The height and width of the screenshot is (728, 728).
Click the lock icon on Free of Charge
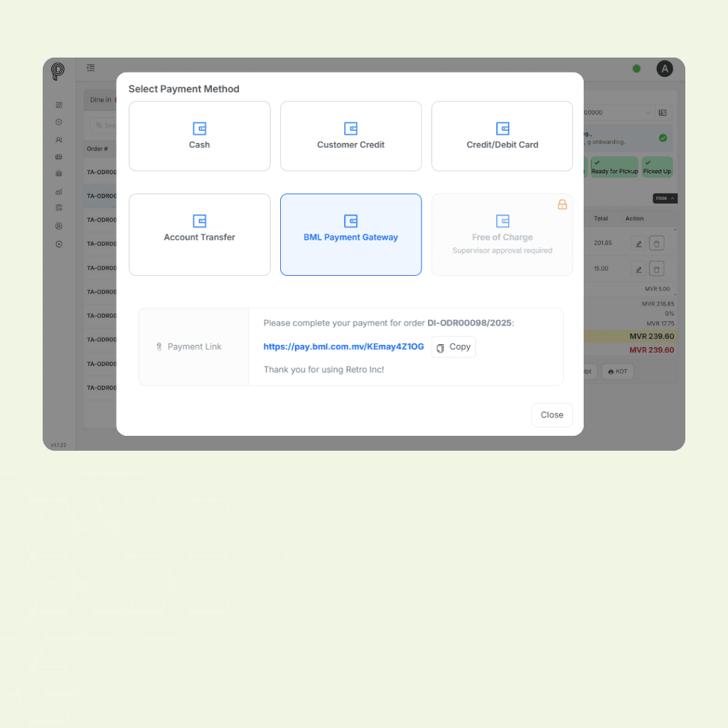pyautogui.click(x=562, y=203)
